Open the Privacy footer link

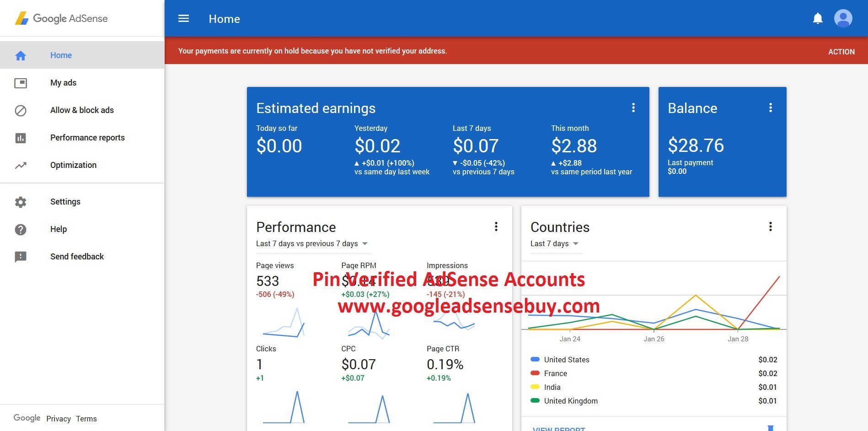coord(59,419)
